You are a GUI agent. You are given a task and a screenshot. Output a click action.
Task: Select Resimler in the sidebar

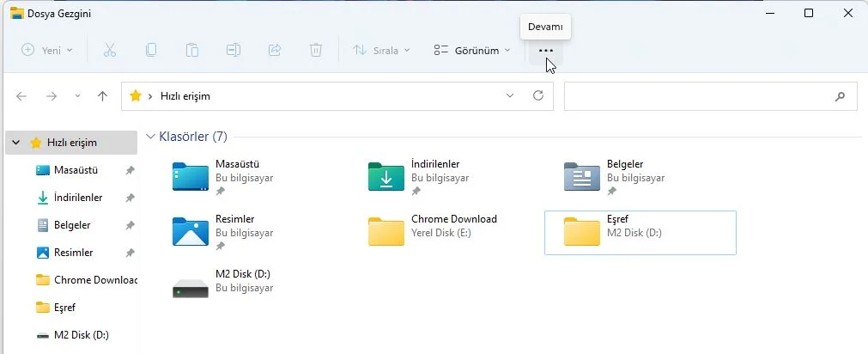point(72,253)
